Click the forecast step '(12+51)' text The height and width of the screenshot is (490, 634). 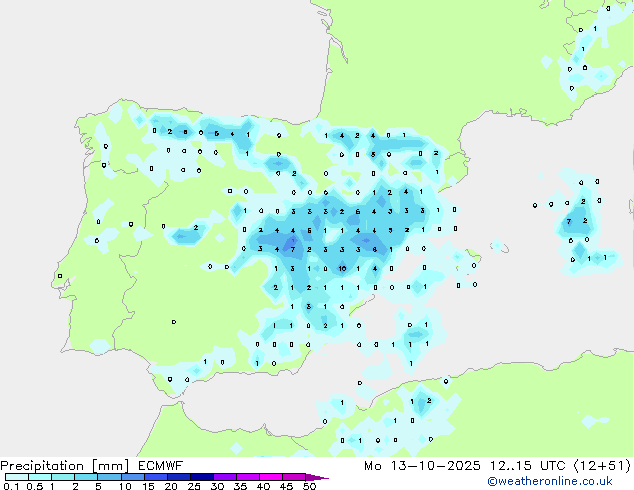click(x=602, y=466)
